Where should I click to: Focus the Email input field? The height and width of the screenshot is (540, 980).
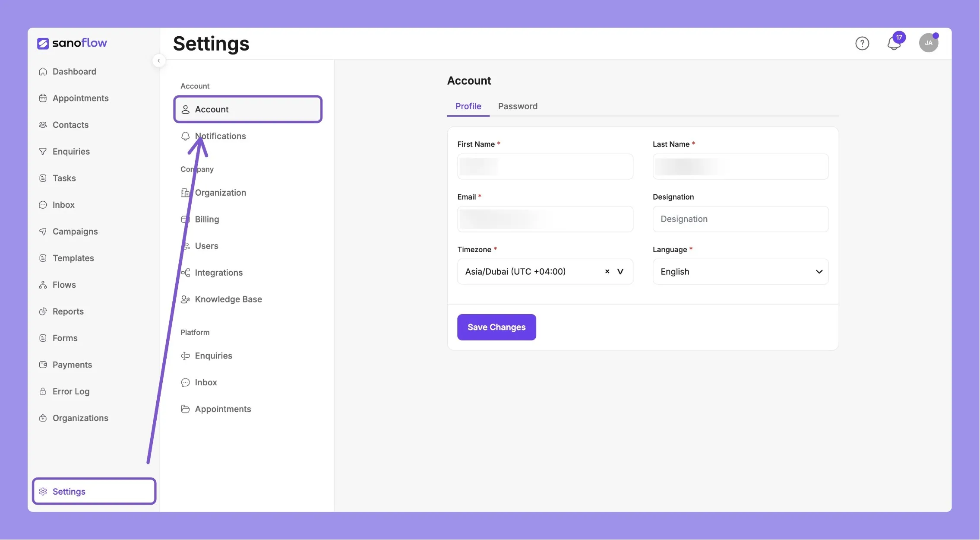tap(545, 219)
